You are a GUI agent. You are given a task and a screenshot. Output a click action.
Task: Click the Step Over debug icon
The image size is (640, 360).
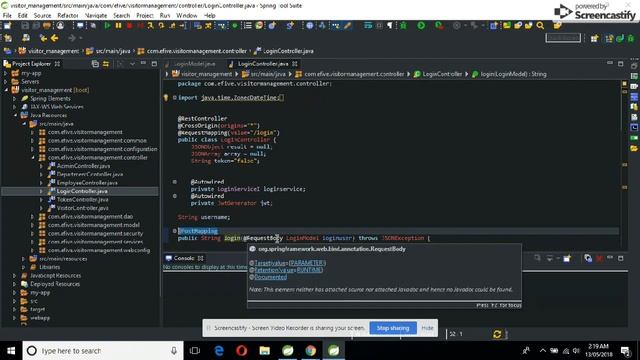pos(162,26)
